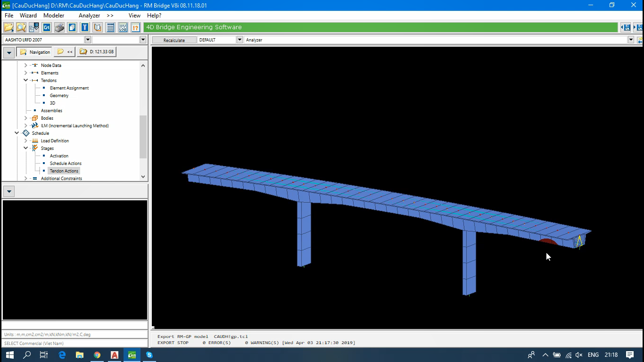Click the open project folder toolbar icon

click(x=8, y=27)
